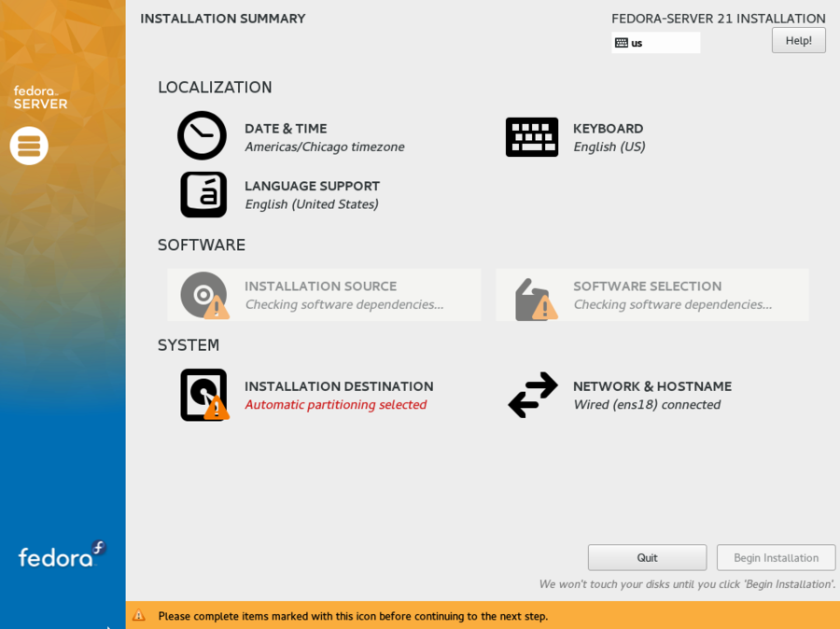Click the Fedora Server round logo icon
Screen dimensions: 840x629
(29, 146)
